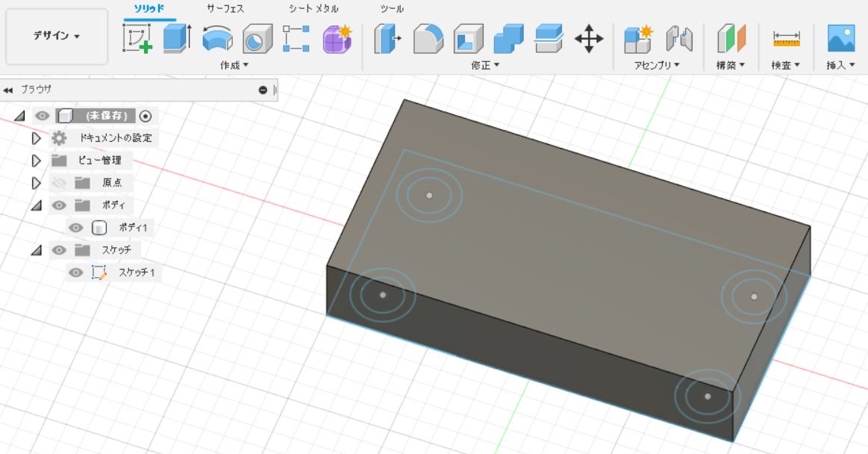This screenshot has width=868, height=454.
Task: Activate the root component radio button
Action: tap(146, 116)
